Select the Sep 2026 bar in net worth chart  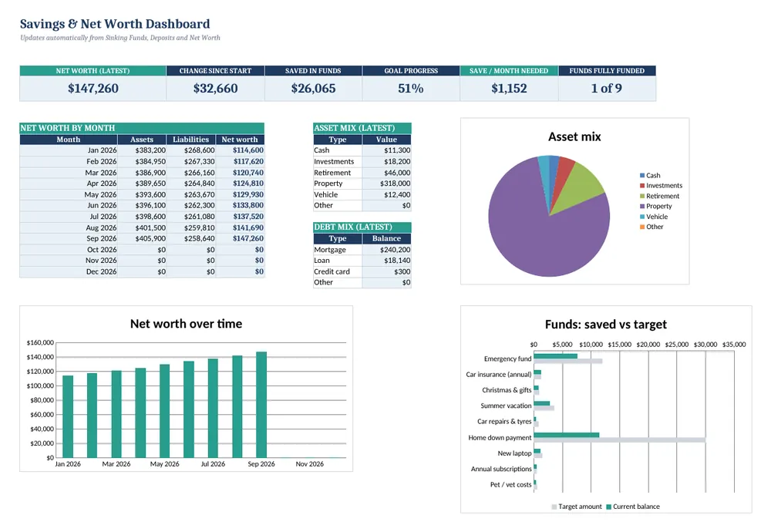(x=261, y=405)
